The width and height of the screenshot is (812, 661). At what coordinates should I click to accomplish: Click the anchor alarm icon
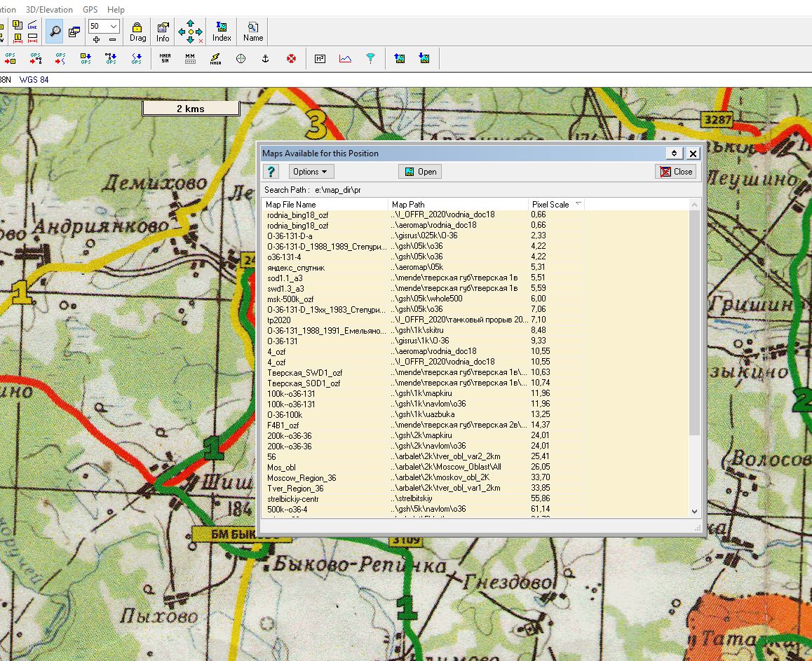pyautogui.click(x=266, y=59)
